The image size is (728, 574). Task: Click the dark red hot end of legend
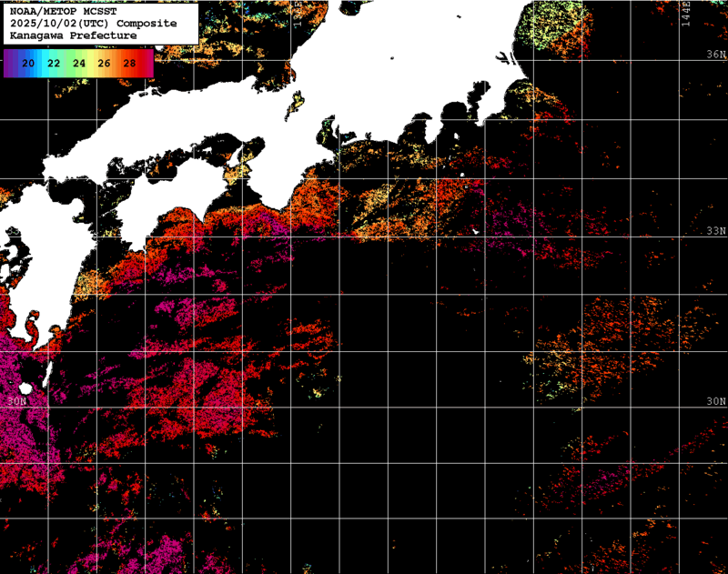coord(147,63)
